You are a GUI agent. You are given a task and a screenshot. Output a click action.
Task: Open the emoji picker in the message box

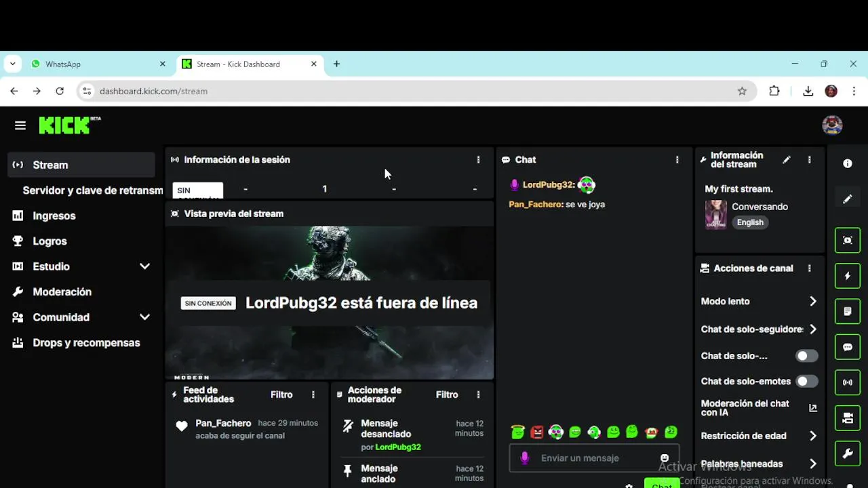[665, 458]
